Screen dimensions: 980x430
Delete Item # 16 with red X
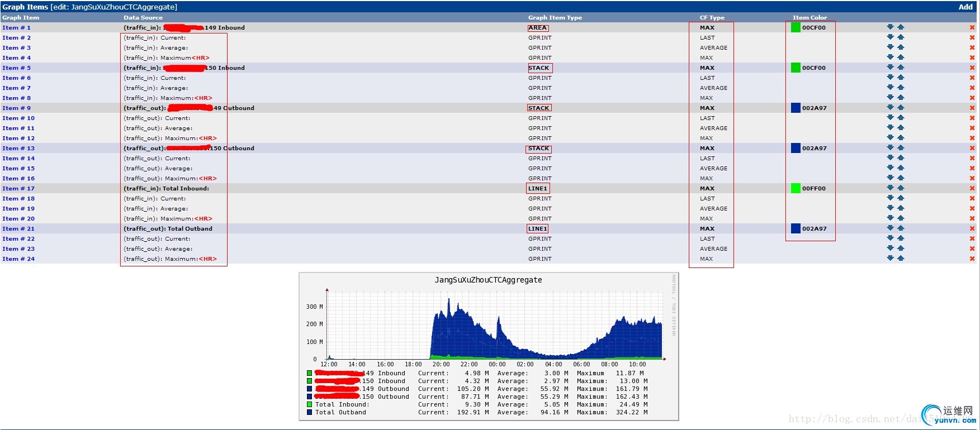coord(972,178)
